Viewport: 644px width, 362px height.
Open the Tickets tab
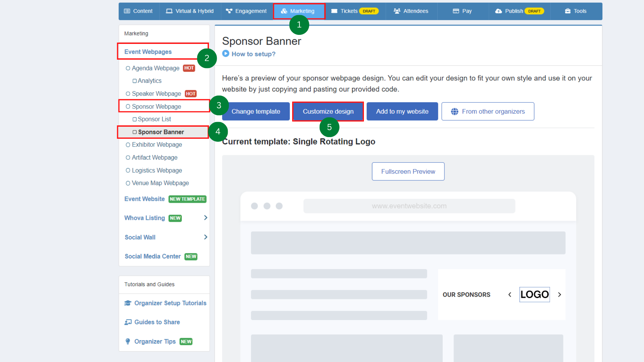[x=349, y=11]
